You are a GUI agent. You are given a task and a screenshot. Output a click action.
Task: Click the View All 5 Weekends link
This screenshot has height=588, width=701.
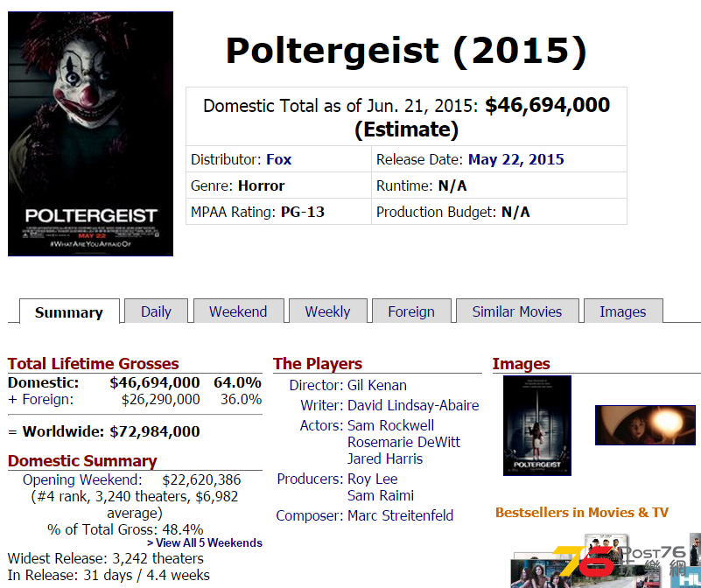(205, 542)
